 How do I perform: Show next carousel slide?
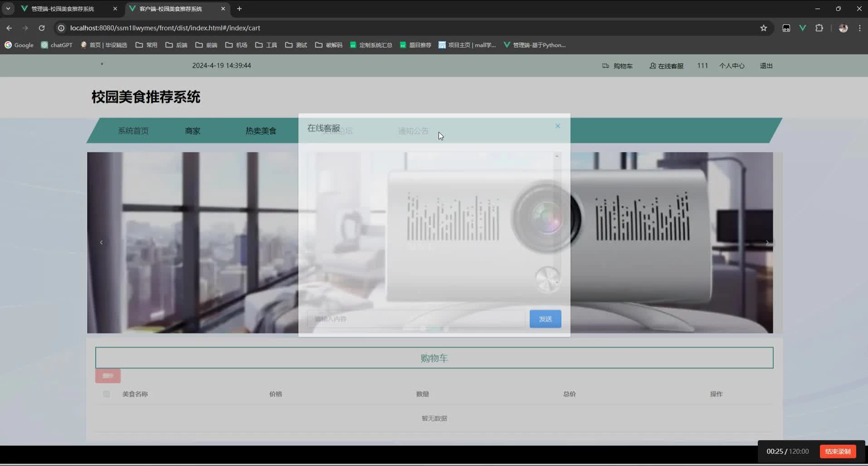pos(767,243)
